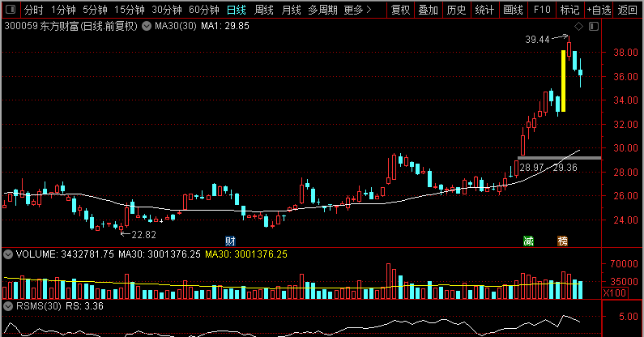
Task: Expand the 更多 periods menu
Action: pos(358,10)
